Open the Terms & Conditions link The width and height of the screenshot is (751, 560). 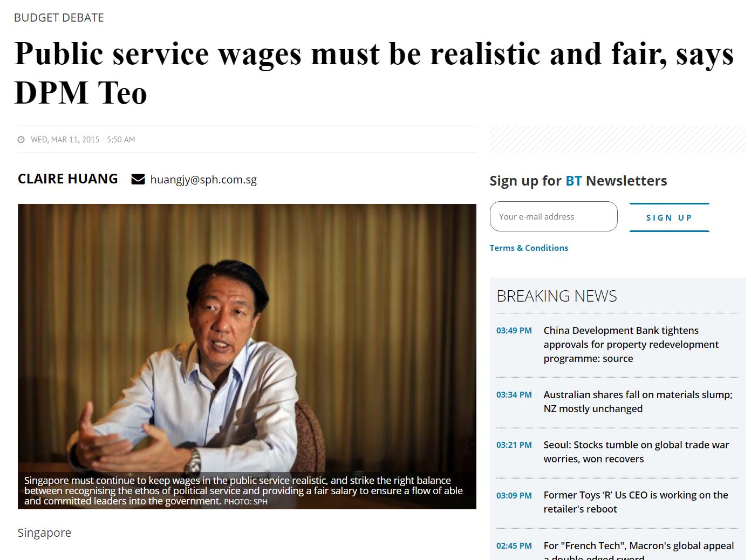click(529, 248)
